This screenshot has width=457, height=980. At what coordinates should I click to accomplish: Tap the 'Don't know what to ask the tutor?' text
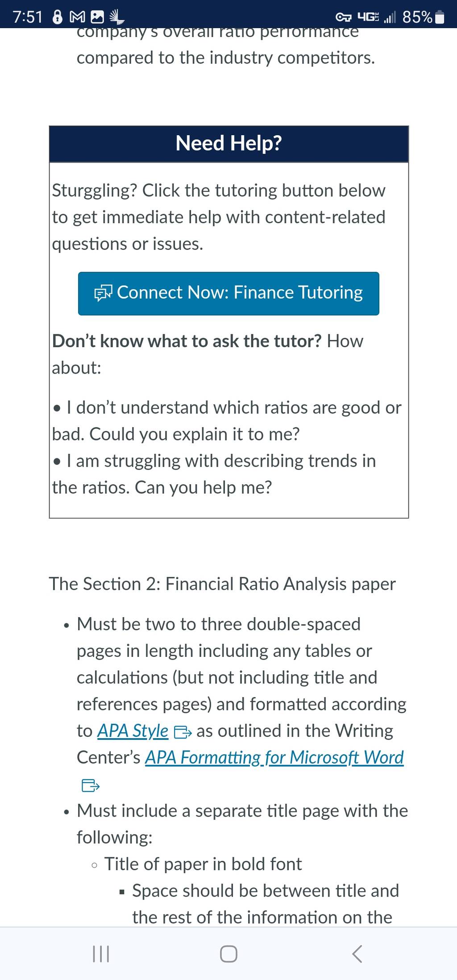click(187, 341)
